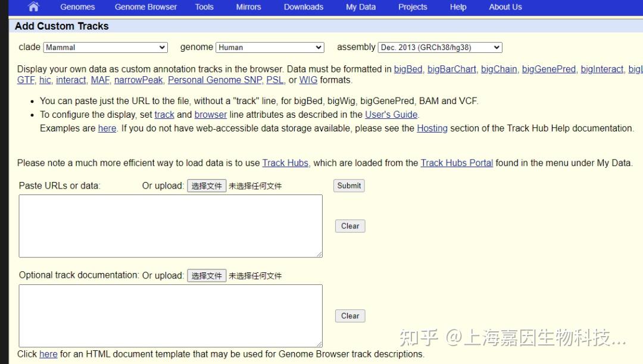
Task: Open the User's Guide link
Action: click(x=391, y=114)
